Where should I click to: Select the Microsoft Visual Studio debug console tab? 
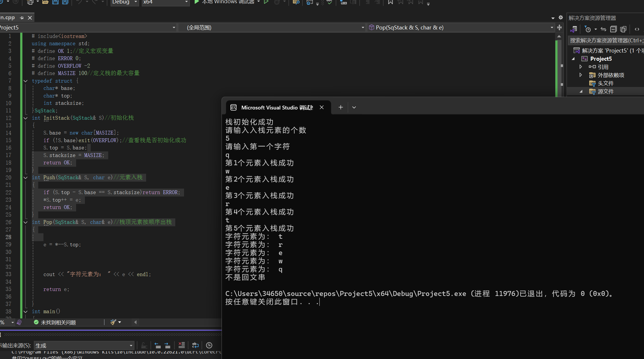point(276,107)
